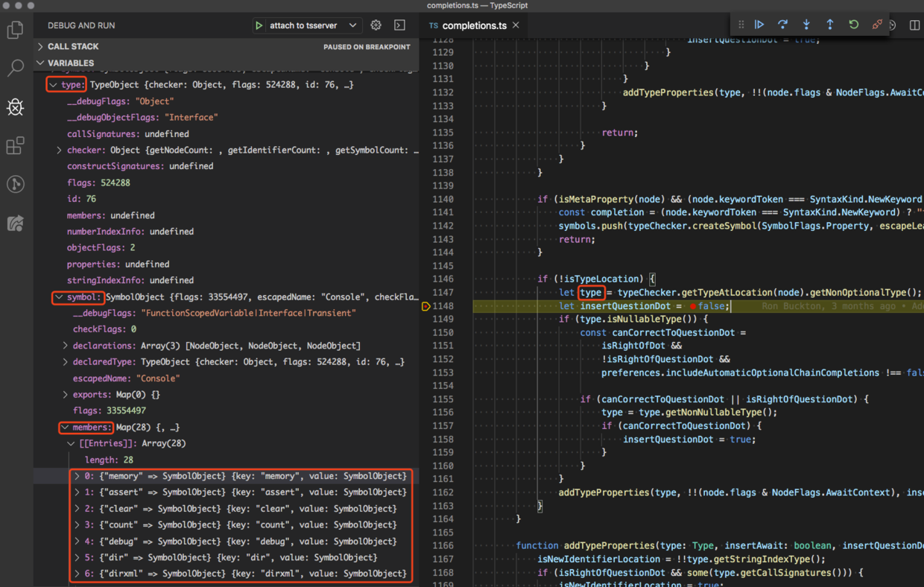Open the 'attach to tsserver' configuration dropdown

pyautogui.click(x=352, y=25)
